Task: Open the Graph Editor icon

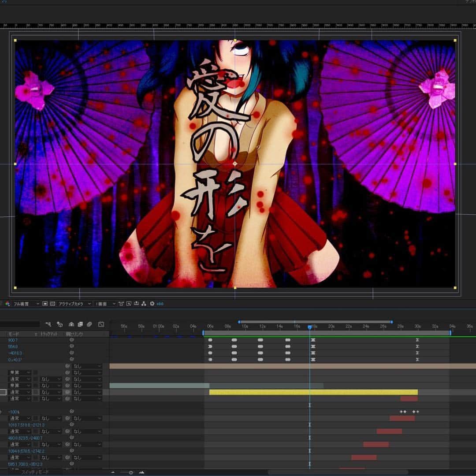Action: (101, 324)
